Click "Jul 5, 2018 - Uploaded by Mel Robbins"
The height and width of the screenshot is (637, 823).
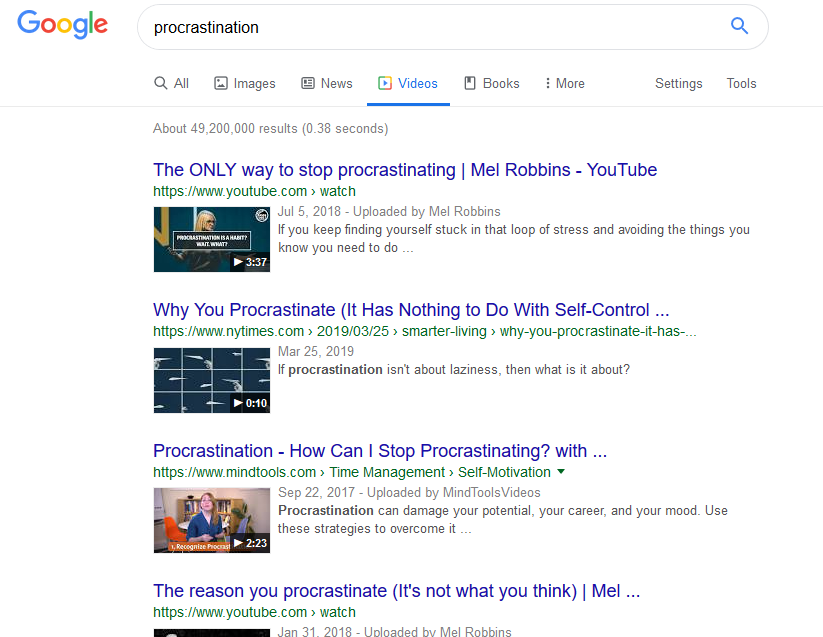tap(389, 211)
